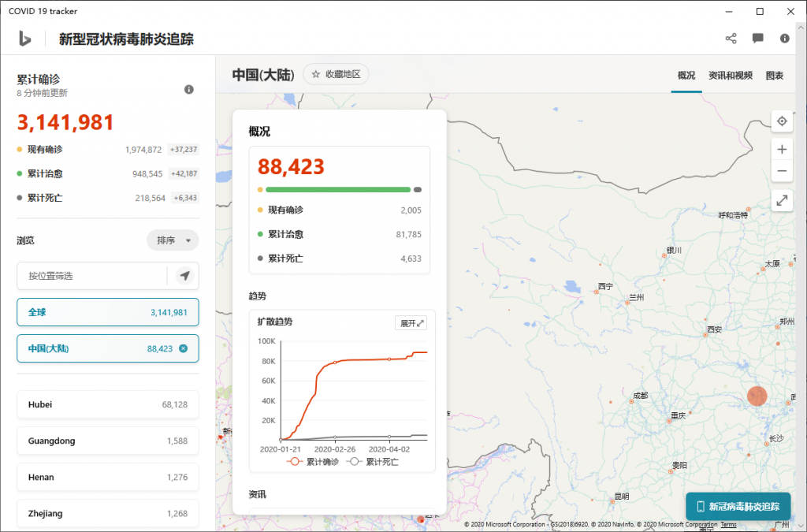Show info about total confirmed cases
The height and width of the screenshot is (532, 807).
189,90
